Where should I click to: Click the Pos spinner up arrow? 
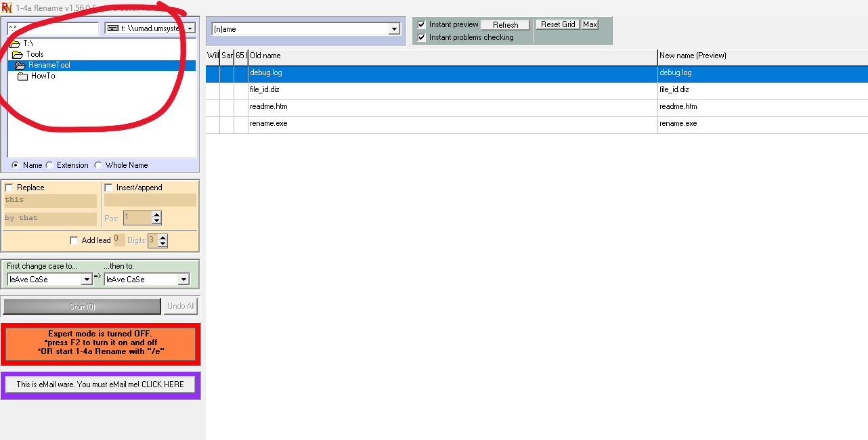(157, 215)
